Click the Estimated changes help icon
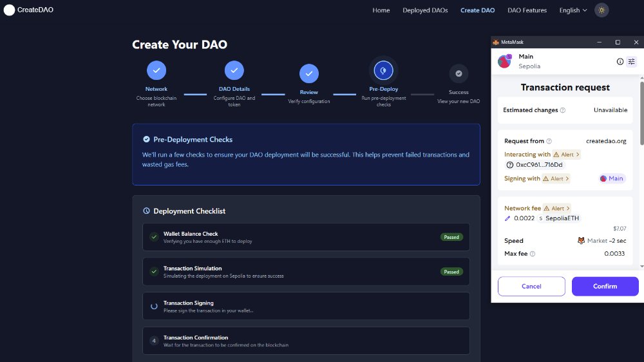Screen dimensions: 644x362 (563, 110)
